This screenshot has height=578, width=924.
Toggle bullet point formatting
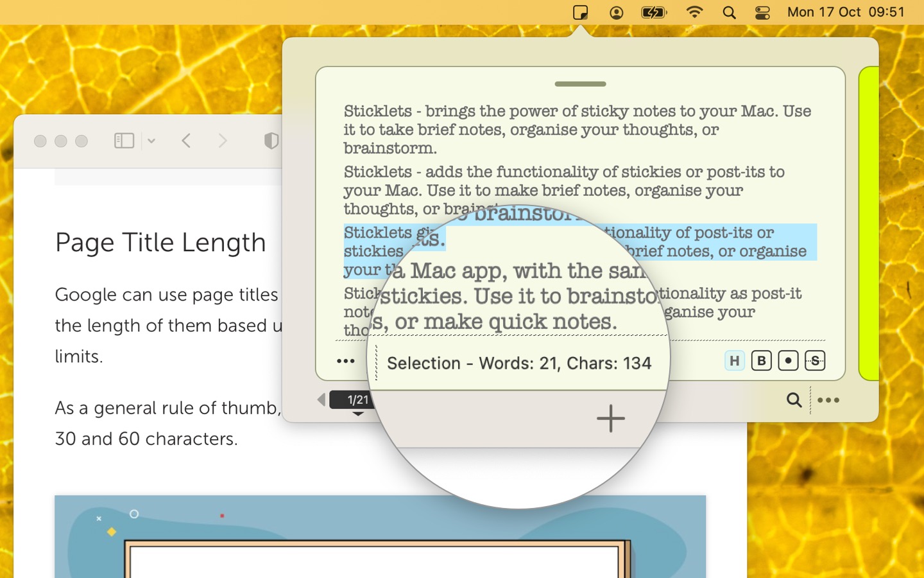point(788,361)
